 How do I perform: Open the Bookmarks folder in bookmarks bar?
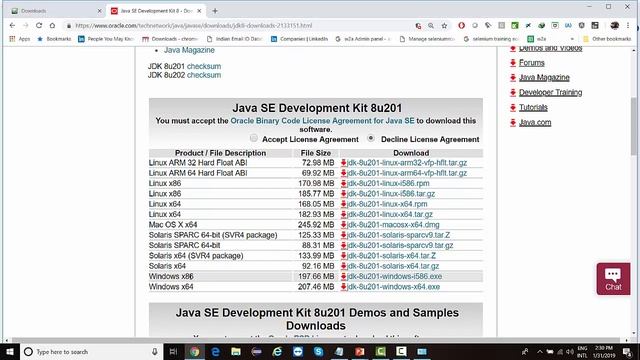click(x=54, y=39)
